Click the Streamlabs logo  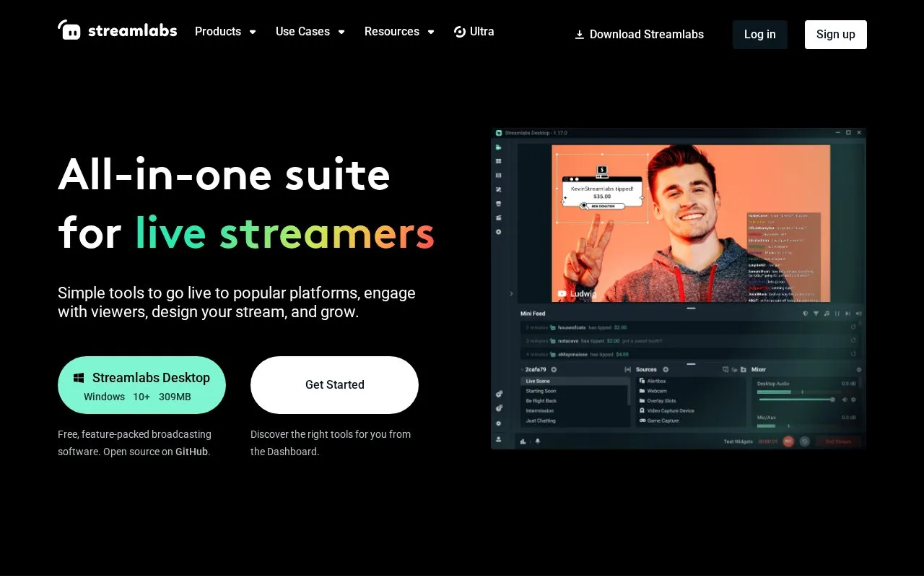pyautogui.click(x=118, y=30)
